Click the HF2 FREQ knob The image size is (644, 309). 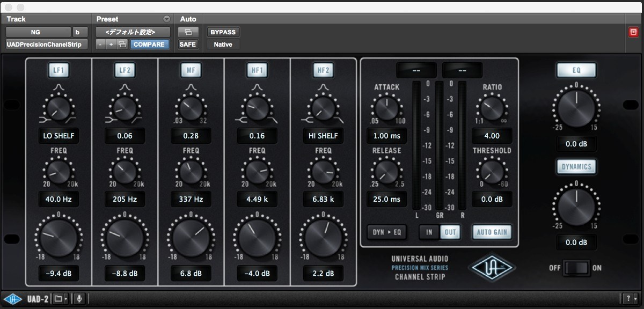[x=323, y=171]
